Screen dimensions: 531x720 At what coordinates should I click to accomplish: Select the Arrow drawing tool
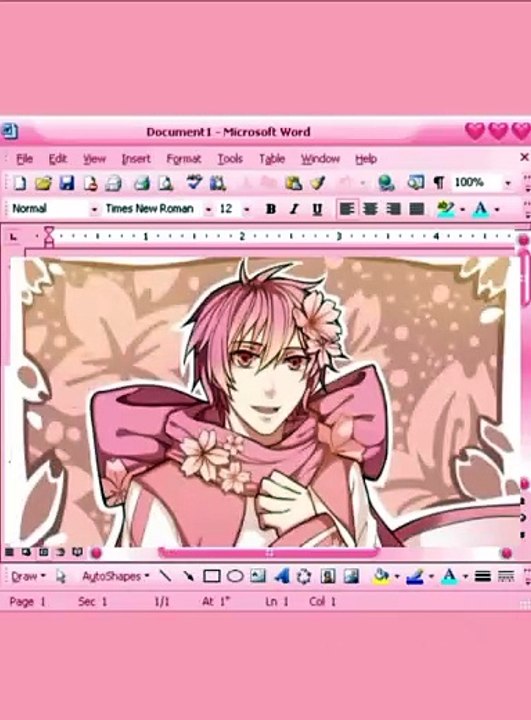point(188,576)
